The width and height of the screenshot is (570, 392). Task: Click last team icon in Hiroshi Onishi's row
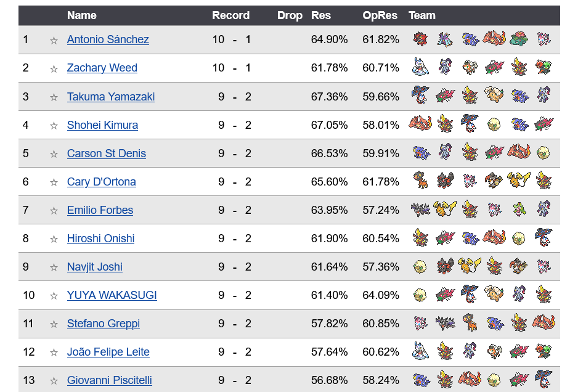(544, 237)
